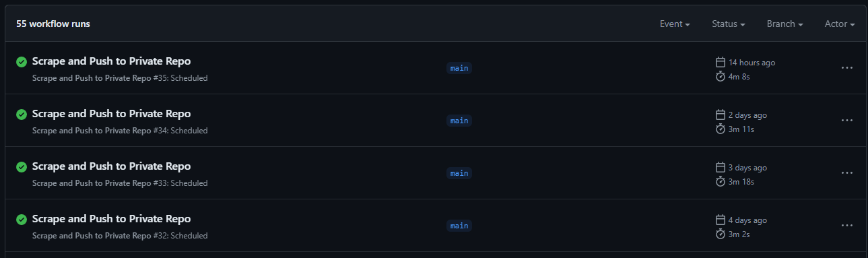Click the main branch label on run #32

click(459, 226)
